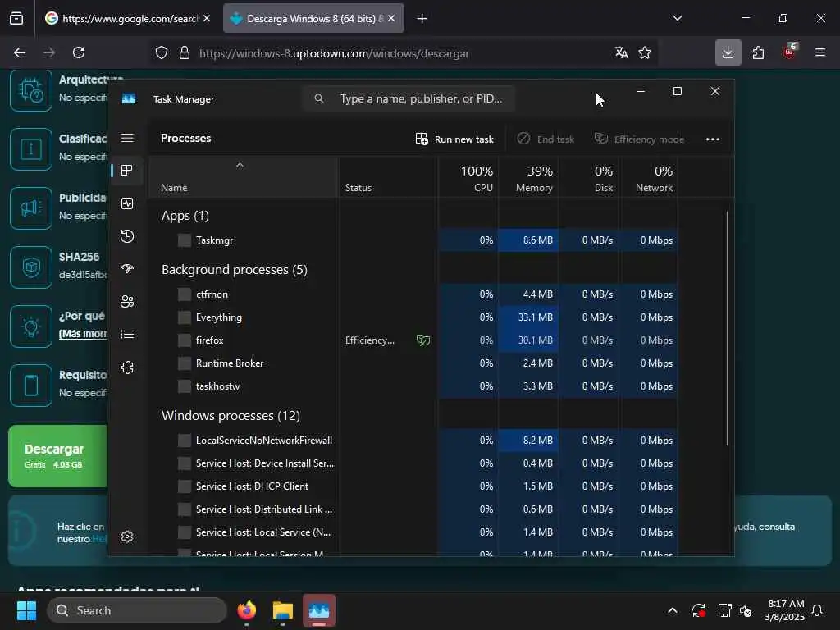Open the Performance sidebar icon
The width and height of the screenshot is (840, 630).
click(x=127, y=203)
